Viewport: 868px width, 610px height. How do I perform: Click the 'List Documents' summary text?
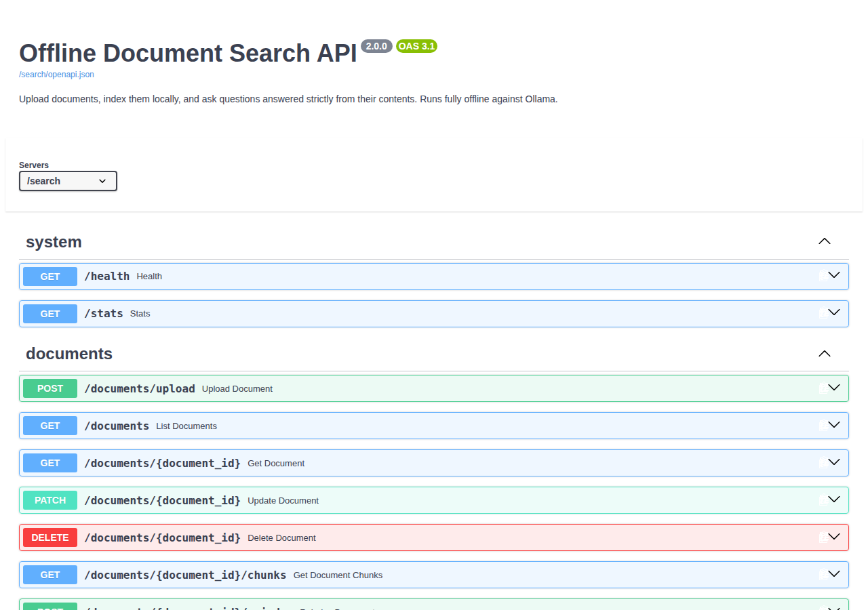coord(186,426)
